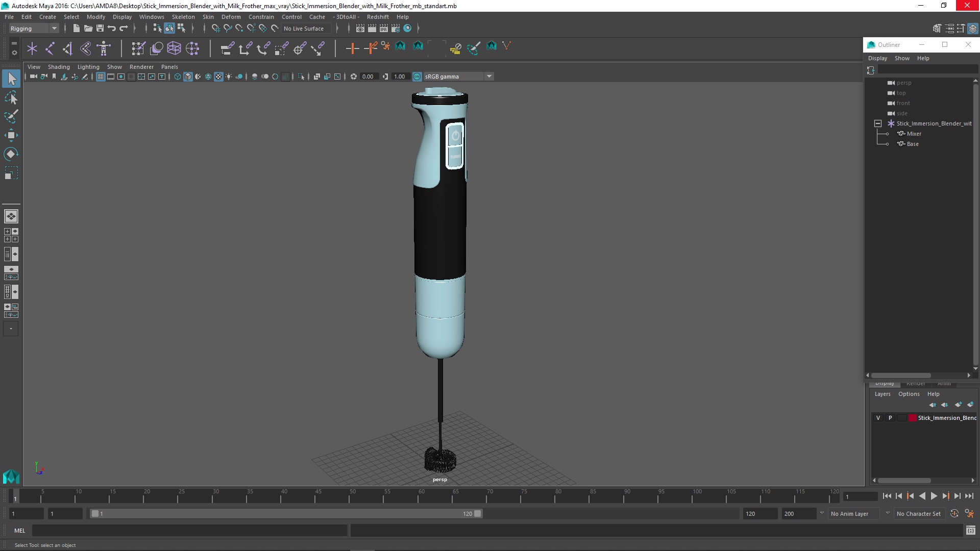980x551 pixels.
Task: Open Render Settings clapperboard icon
Action: [396, 29]
